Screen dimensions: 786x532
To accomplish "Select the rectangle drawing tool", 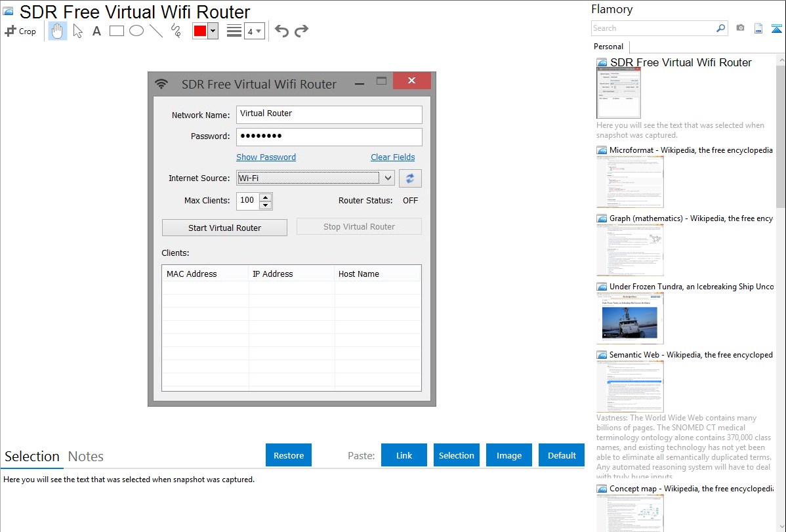I will pyautogui.click(x=116, y=31).
